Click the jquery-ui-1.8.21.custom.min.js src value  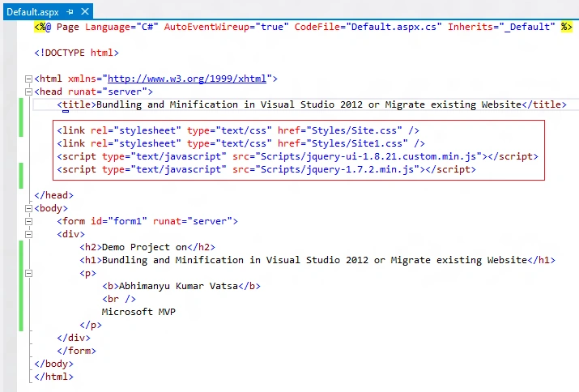pos(368,156)
